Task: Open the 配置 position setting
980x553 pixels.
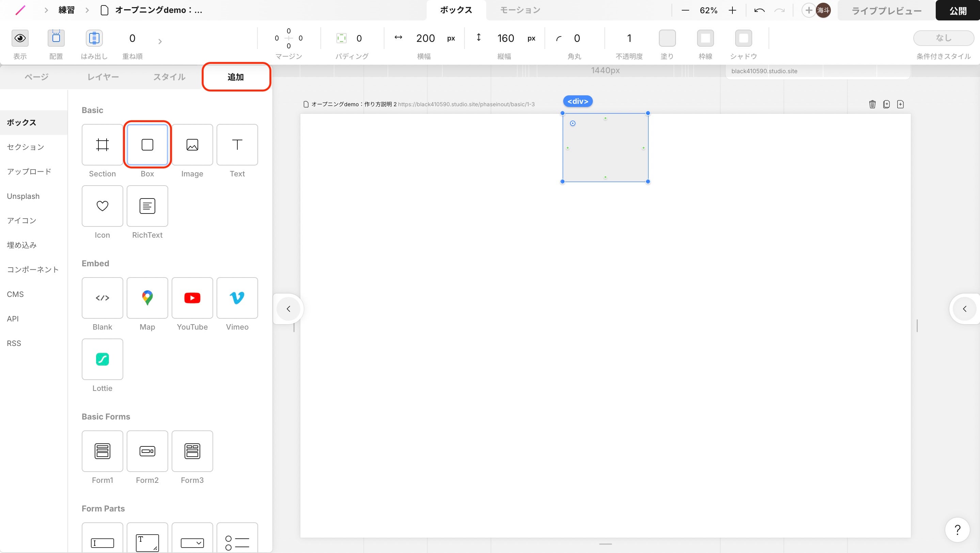Action: (56, 38)
